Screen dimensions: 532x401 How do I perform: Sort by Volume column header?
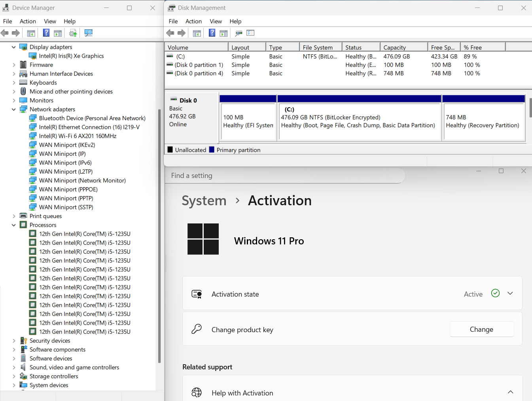196,47
